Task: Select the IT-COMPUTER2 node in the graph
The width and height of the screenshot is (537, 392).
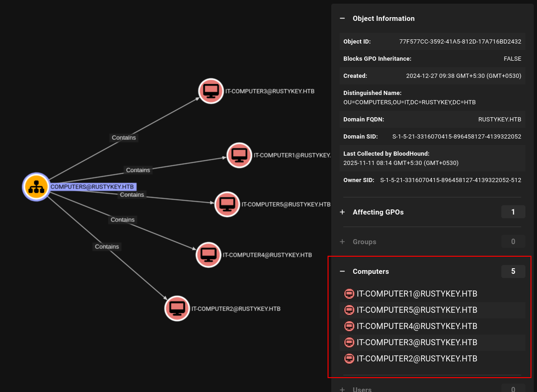Action: tap(177, 308)
